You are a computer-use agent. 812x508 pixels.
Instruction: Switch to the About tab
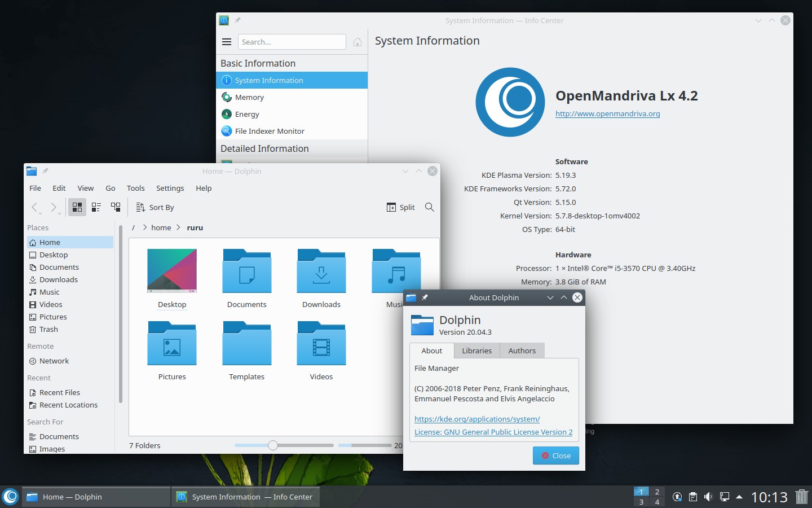click(432, 351)
